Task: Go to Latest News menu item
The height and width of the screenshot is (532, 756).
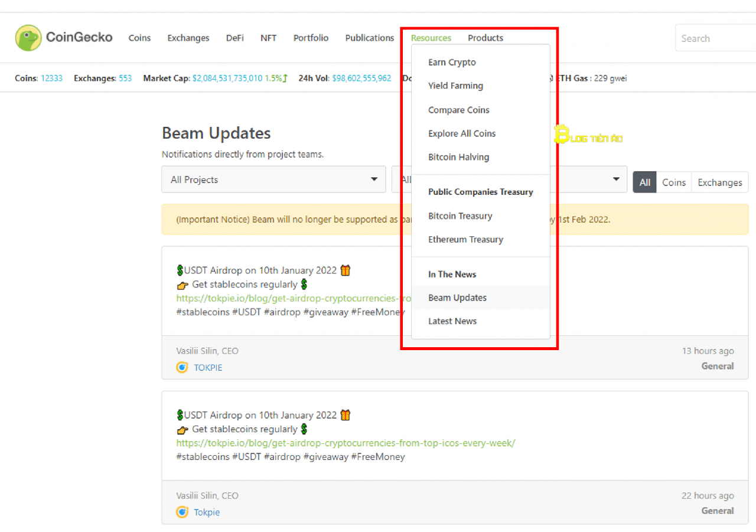Action: coord(452,321)
